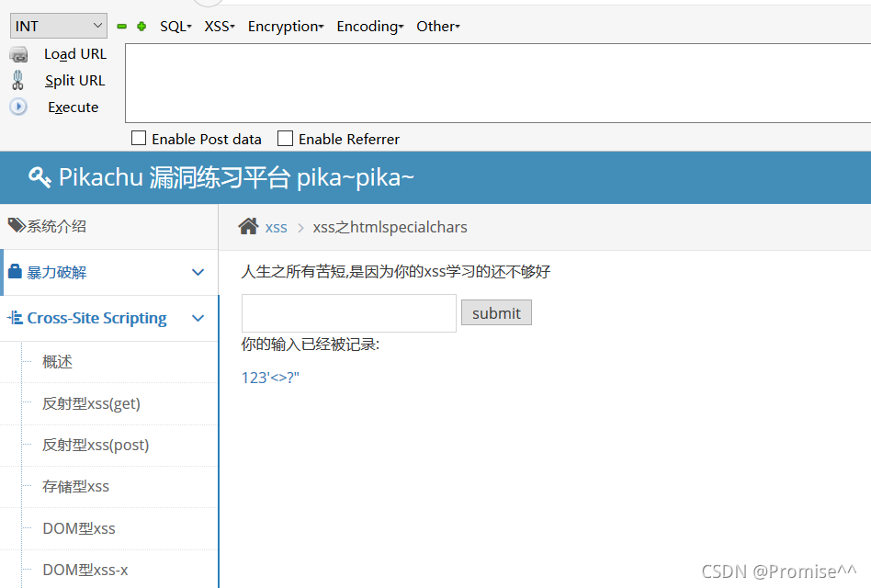Click the Load URL icon
871x588 pixels.
coord(18,54)
